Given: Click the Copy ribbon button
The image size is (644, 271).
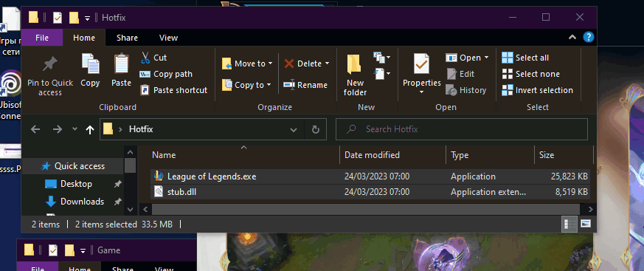Looking at the screenshot, I should click(90, 70).
